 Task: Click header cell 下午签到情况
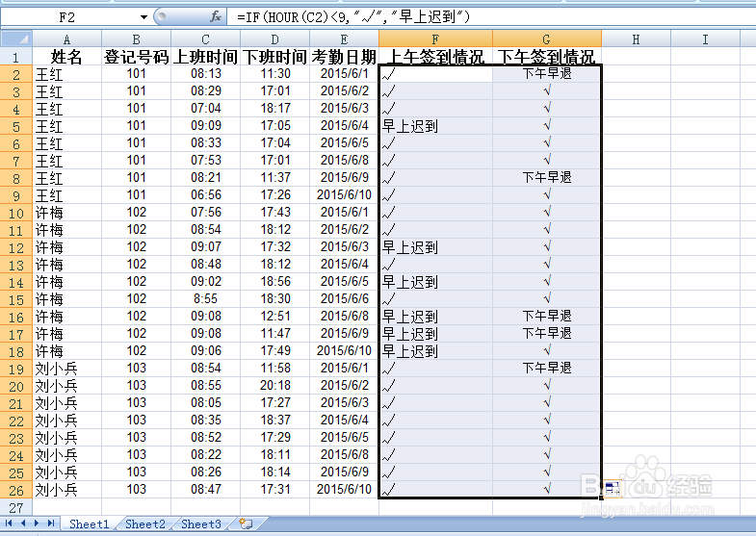547,57
